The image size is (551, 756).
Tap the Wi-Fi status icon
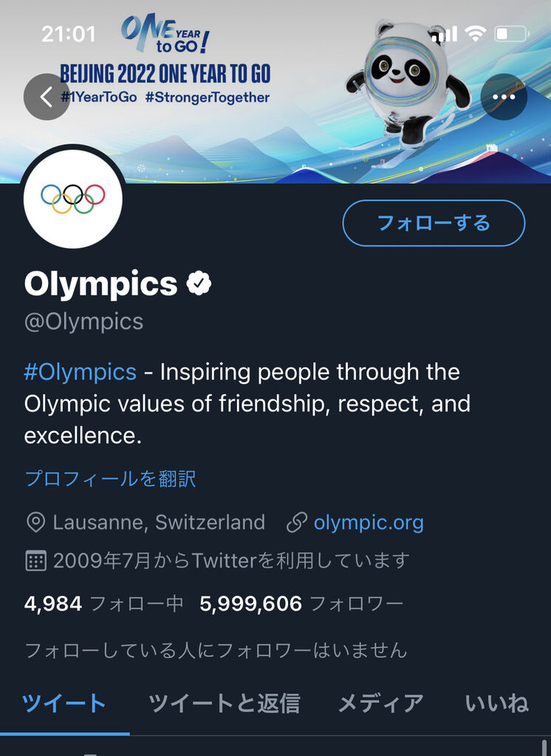click(476, 33)
